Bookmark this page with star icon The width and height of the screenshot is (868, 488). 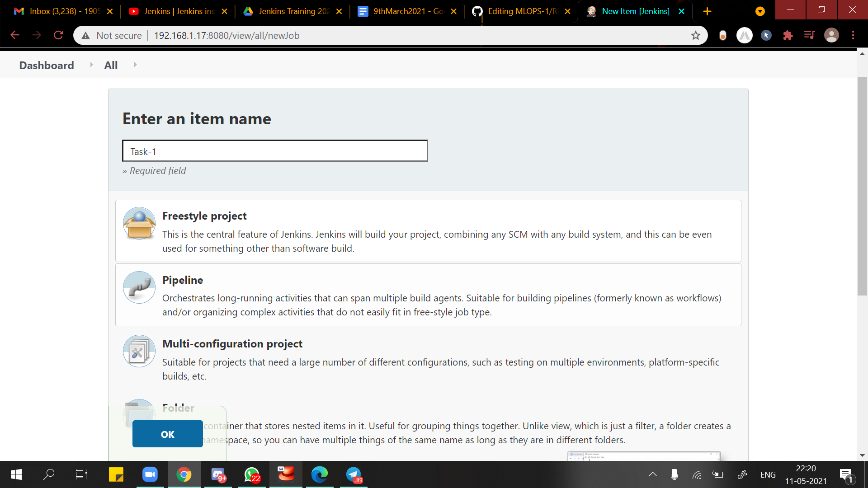(695, 35)
